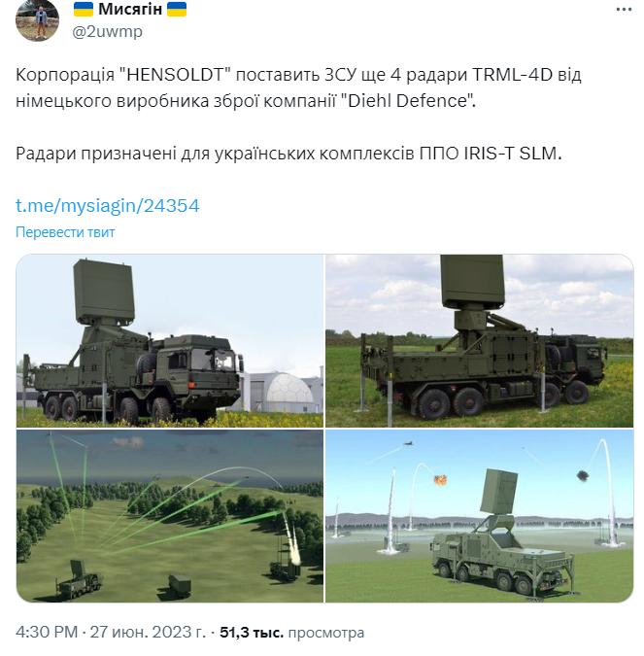The height and width of the screenshot is (656, 644).
Task: Open the top-right radar truck on grass photo
Action: click(x=480, y=340)
